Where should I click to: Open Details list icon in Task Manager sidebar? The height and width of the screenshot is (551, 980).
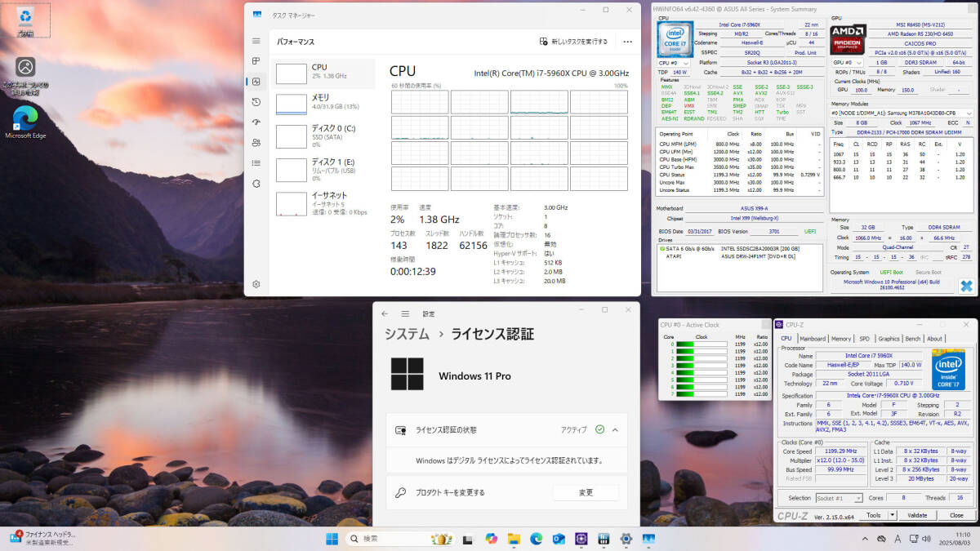[256, 163]
